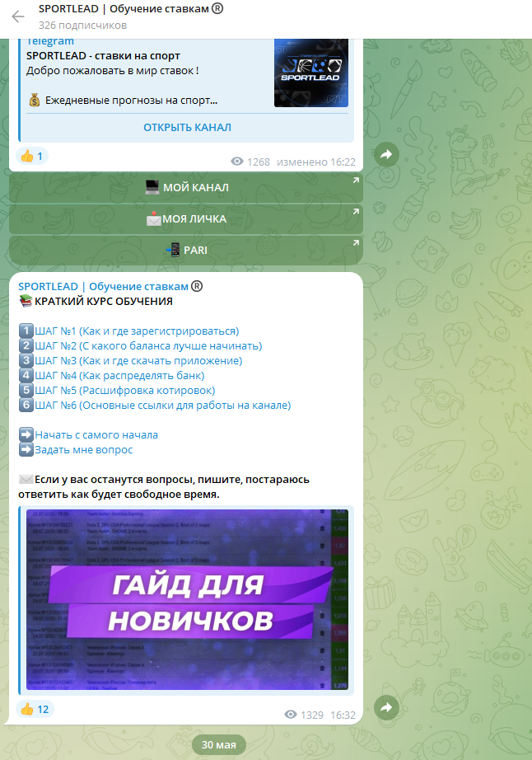Follow the Начать с самого начала link
Screen dimensions: 532x760
(x=96, y=434)
